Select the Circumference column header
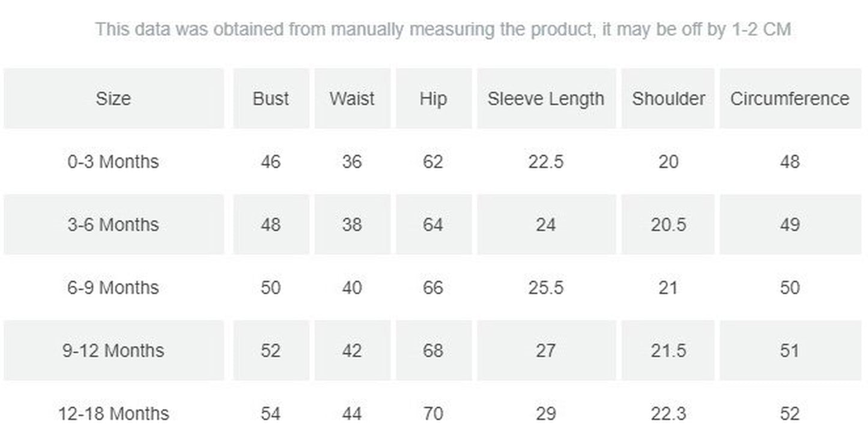 point(790,99)
